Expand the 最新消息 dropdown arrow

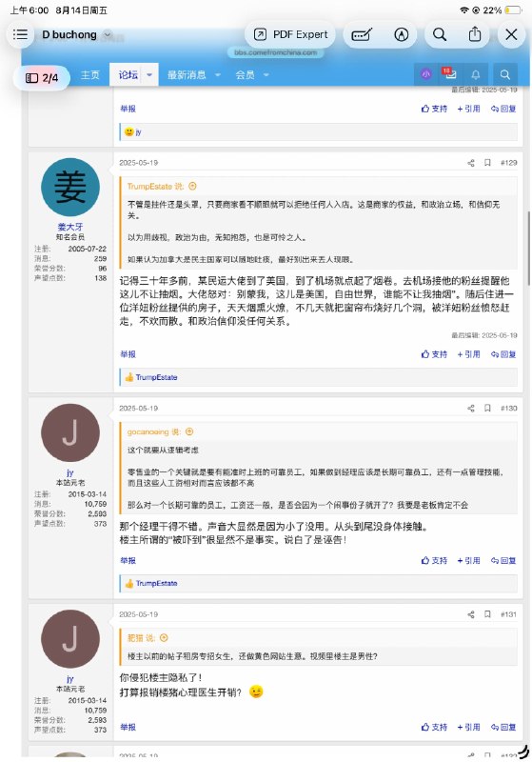point(218,75)
